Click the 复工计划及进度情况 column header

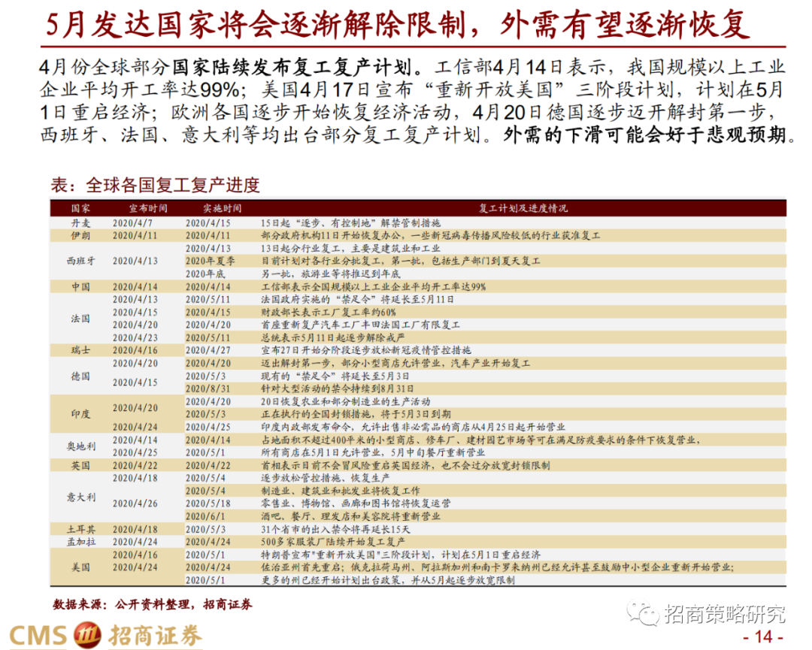[523, 208]
